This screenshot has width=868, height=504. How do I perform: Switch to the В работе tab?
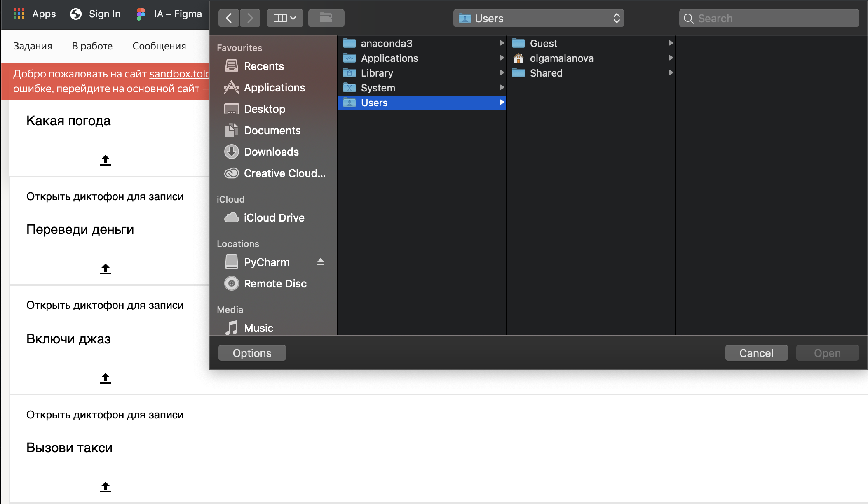[x=92, y=46]
